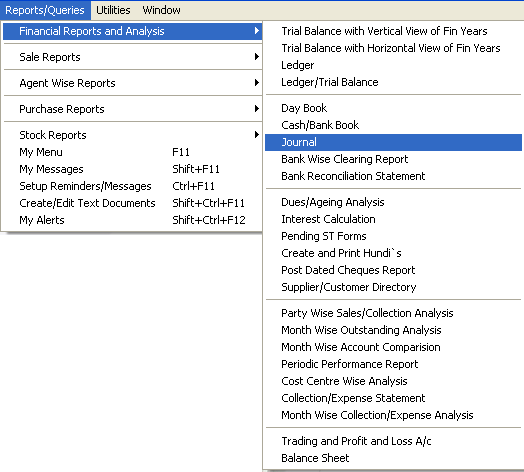Select My Alerts entry
This screenshot has width=524, height=472.
coord(132,220)
